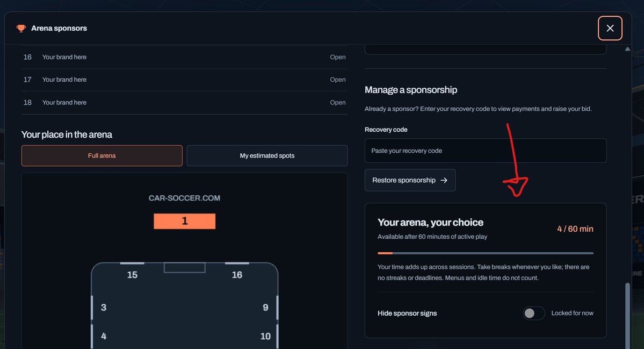Close the Arena sponsors dialog
The width and height of the screenshot is (644, 349).
[x=610, y=29]
